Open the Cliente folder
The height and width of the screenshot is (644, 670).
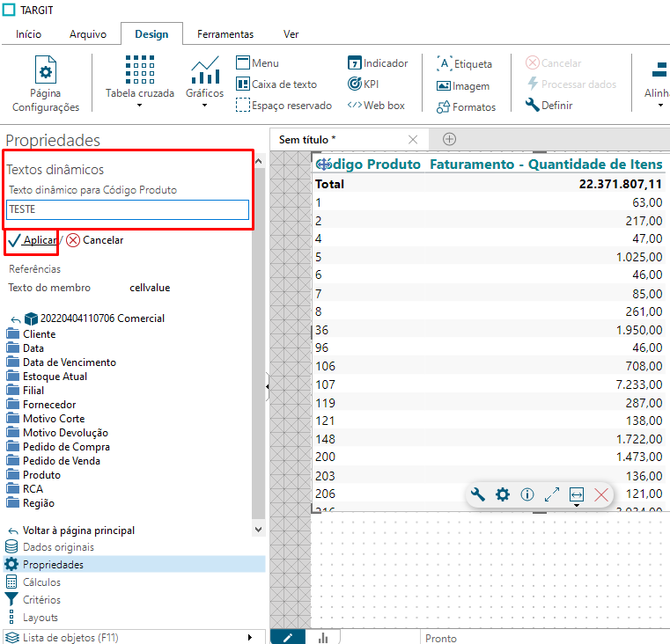coord(31,334)
